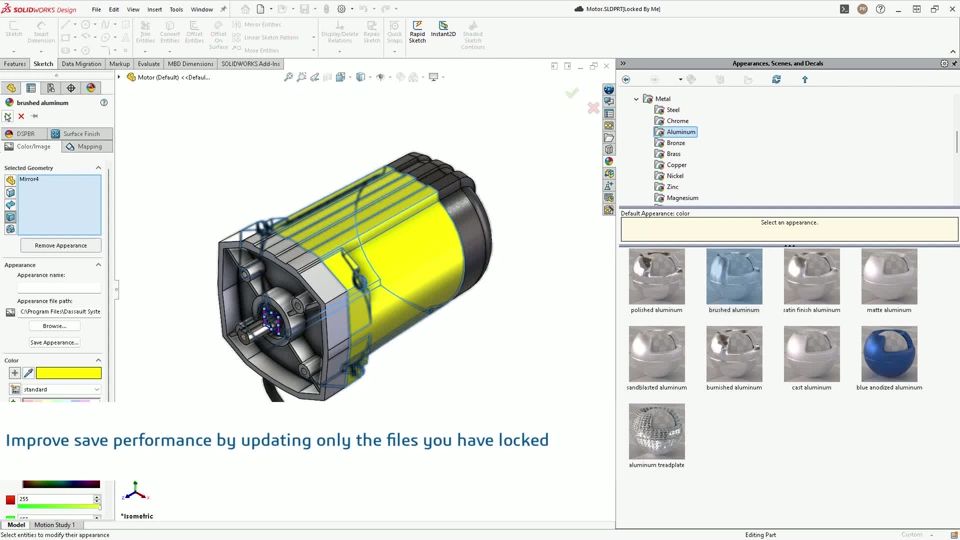Go up one level in Appearances pane
This screenshot has height=540, width=960.
805,80
